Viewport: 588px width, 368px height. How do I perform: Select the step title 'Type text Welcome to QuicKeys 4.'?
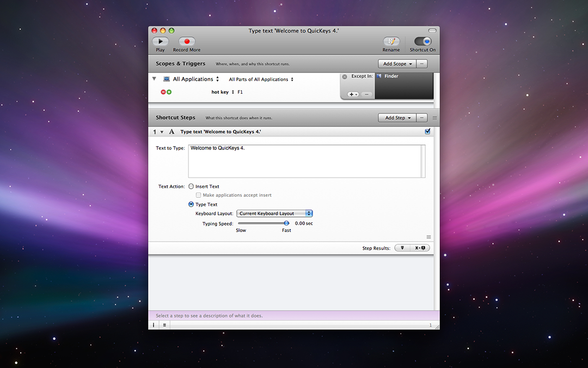(x=220, y=132)
